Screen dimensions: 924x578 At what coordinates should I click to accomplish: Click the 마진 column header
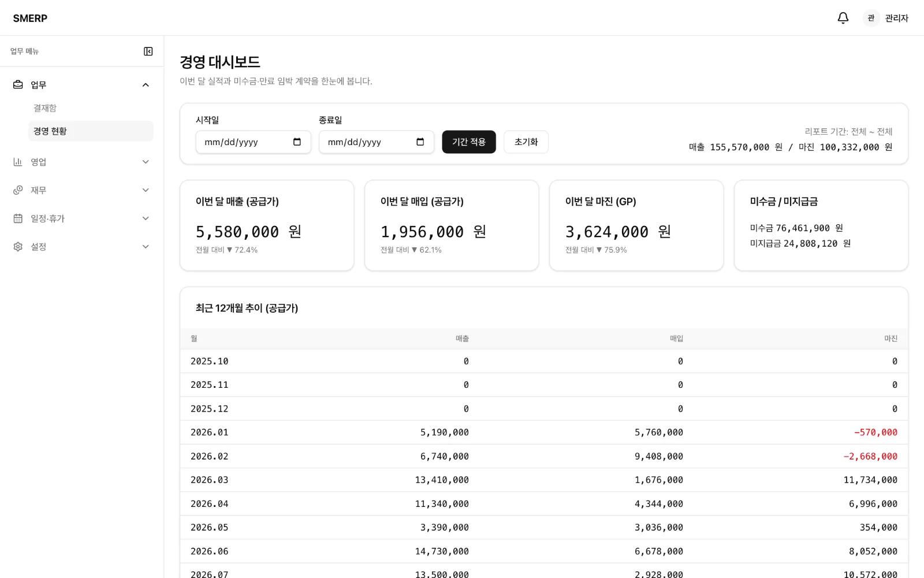click(891, 339)
